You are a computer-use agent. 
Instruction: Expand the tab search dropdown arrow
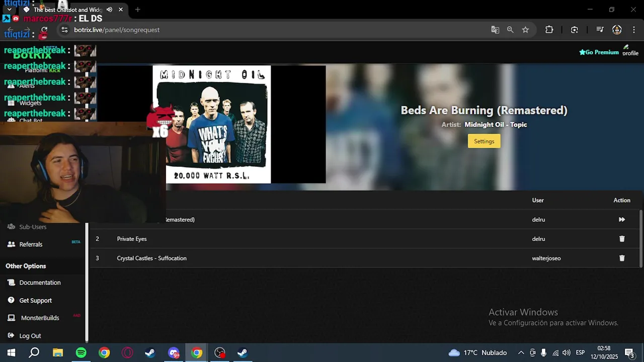9,10
